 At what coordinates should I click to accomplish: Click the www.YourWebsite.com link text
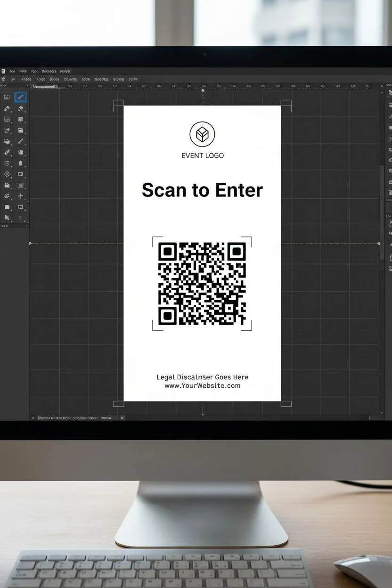tap(202, 386)
